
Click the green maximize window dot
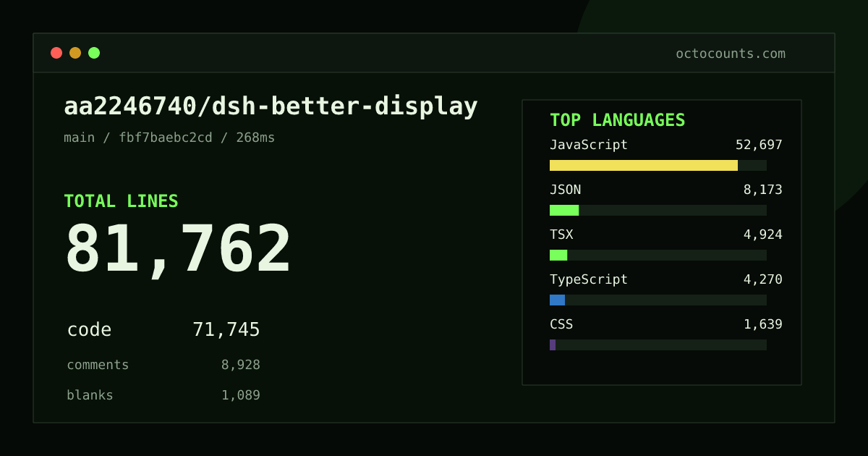[94, 53]
